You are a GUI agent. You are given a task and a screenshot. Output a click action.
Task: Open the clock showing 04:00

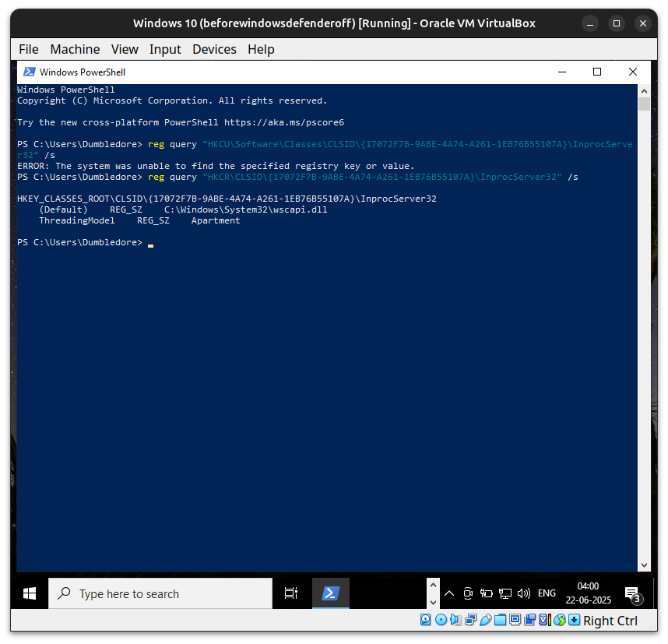[589, 593]
